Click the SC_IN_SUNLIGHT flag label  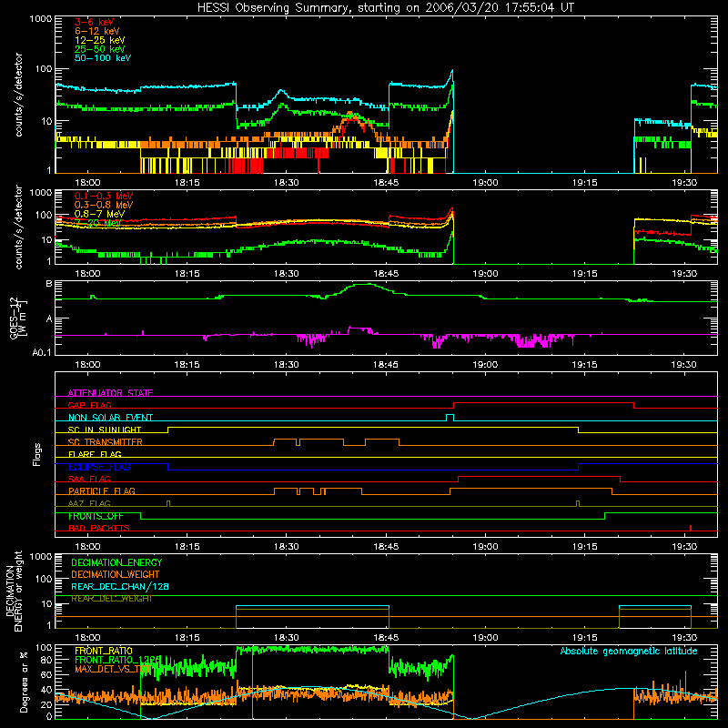click(105, 430)
